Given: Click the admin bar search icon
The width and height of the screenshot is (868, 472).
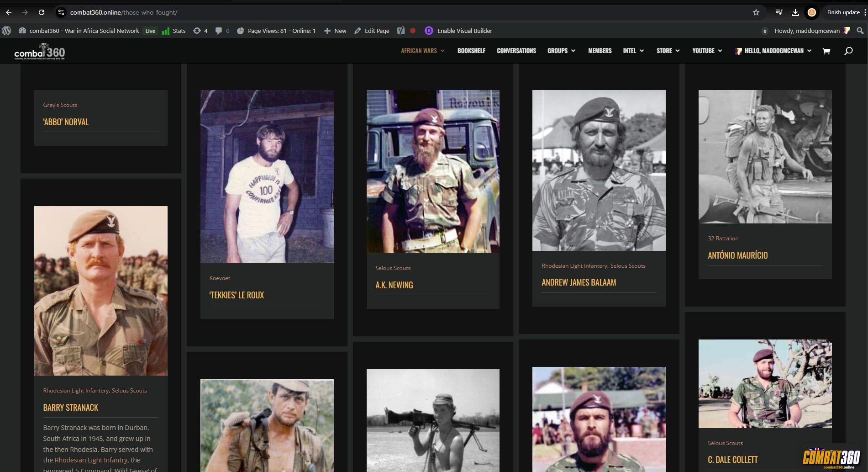Looking at the screenshot, I should [860, 31].
